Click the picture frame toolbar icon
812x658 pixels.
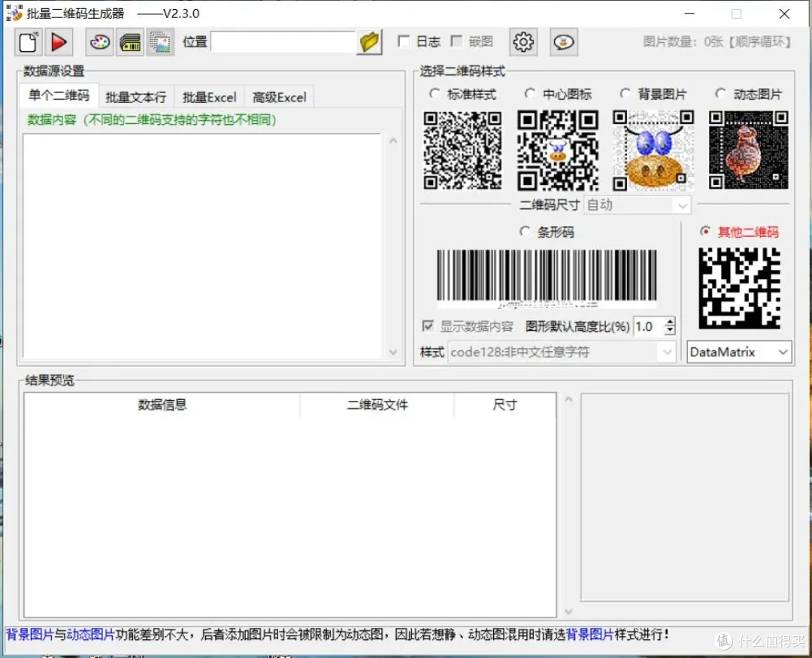161,42
